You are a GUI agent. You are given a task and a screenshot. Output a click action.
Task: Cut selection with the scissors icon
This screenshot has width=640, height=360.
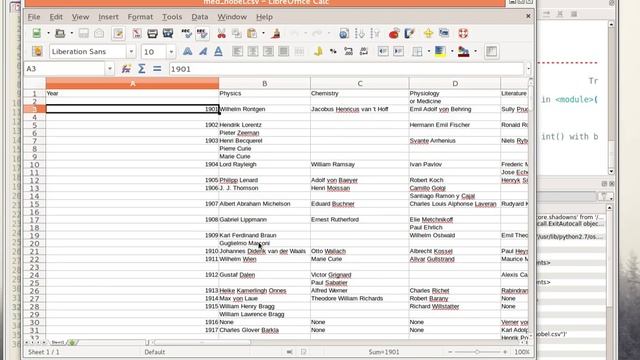(x=222, y=33)
